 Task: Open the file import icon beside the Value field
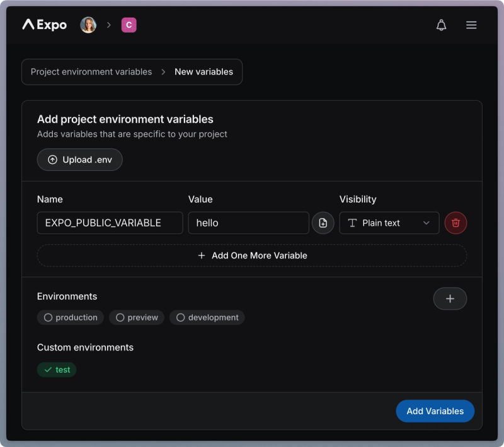point(323,223)
